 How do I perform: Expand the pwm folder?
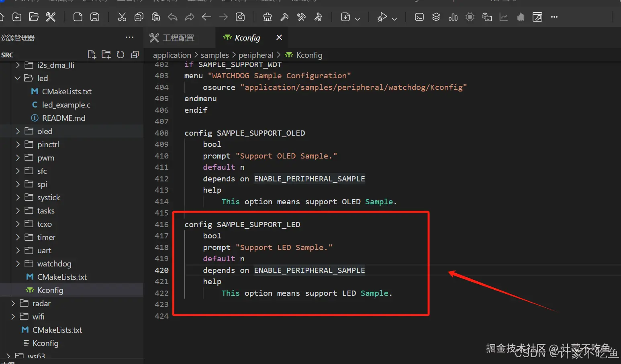point(18,158)
